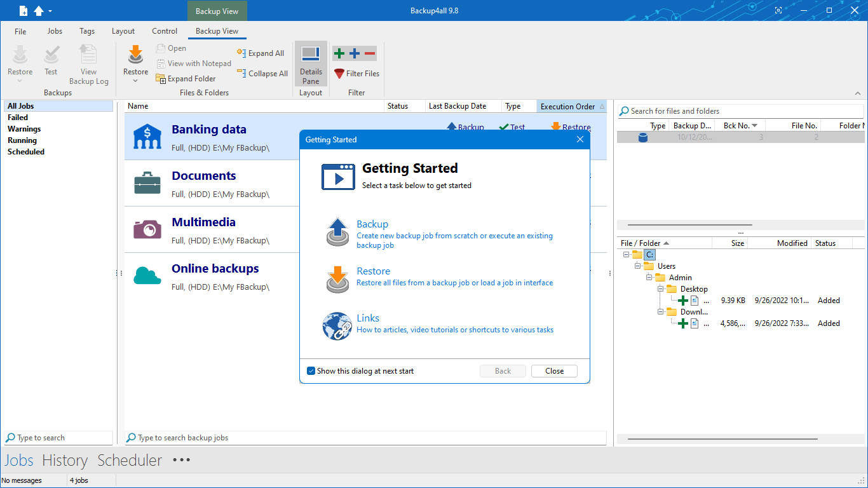Click the Type to search backup jobs field

[x=365, y=438]
